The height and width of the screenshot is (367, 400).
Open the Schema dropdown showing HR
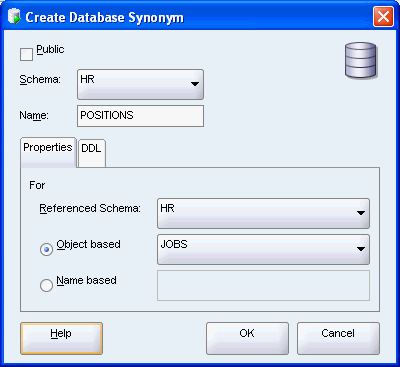tap(140, 84)
